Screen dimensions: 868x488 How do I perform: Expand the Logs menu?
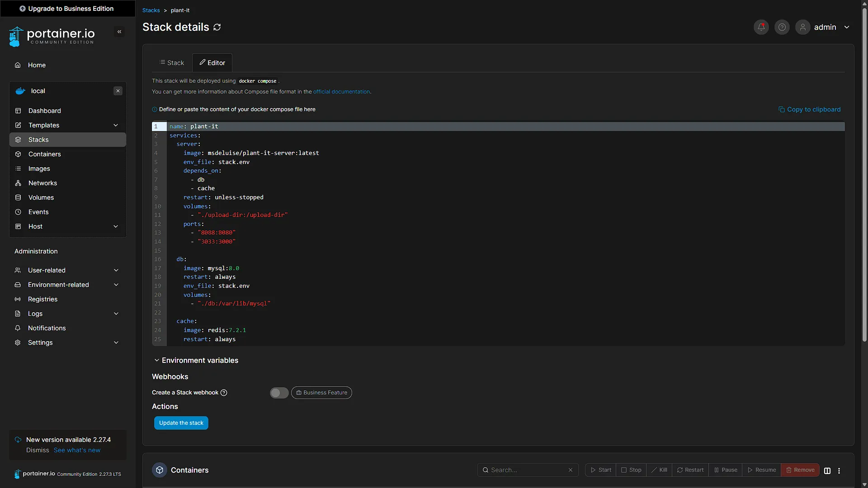pos(116,314)
